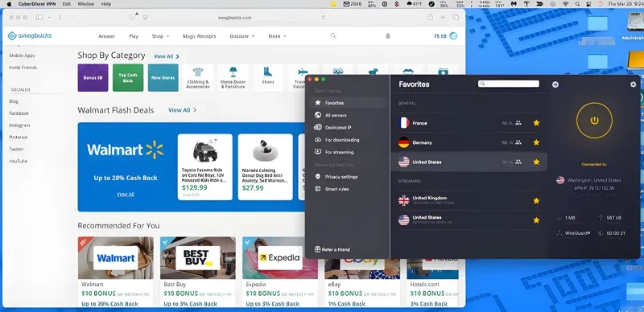
Task: Select Top Cash Back category tile
Action: tap(128, 77)
